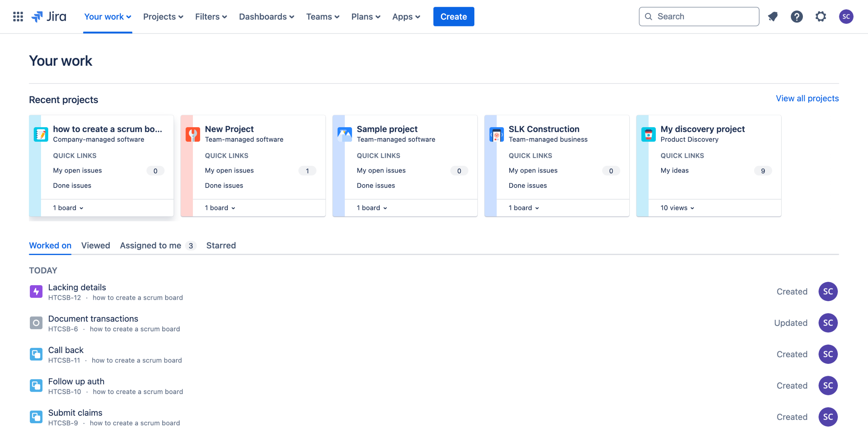
Task: Expand the Dashboards dropdown menu
Action: pos(267,16)
